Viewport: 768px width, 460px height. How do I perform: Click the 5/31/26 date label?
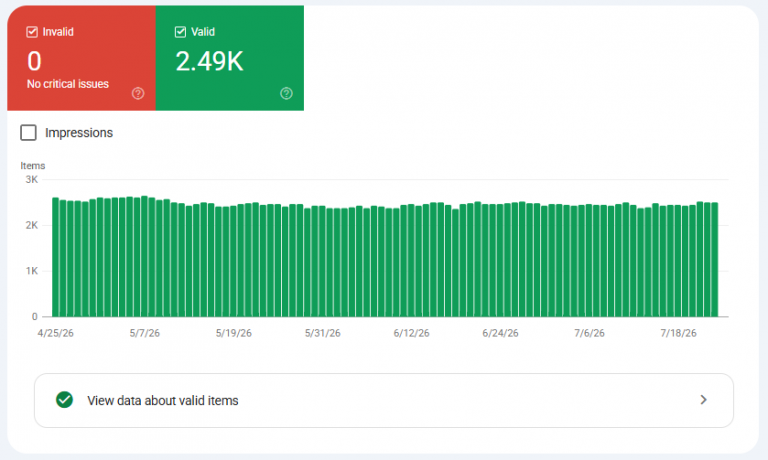pos(322,333)
